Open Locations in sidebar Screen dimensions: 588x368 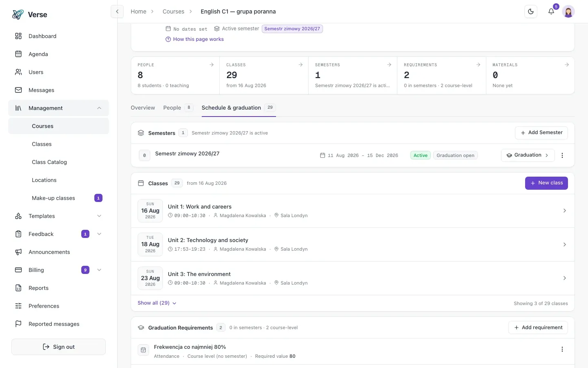pyautogui.click(x=58, y=180)
